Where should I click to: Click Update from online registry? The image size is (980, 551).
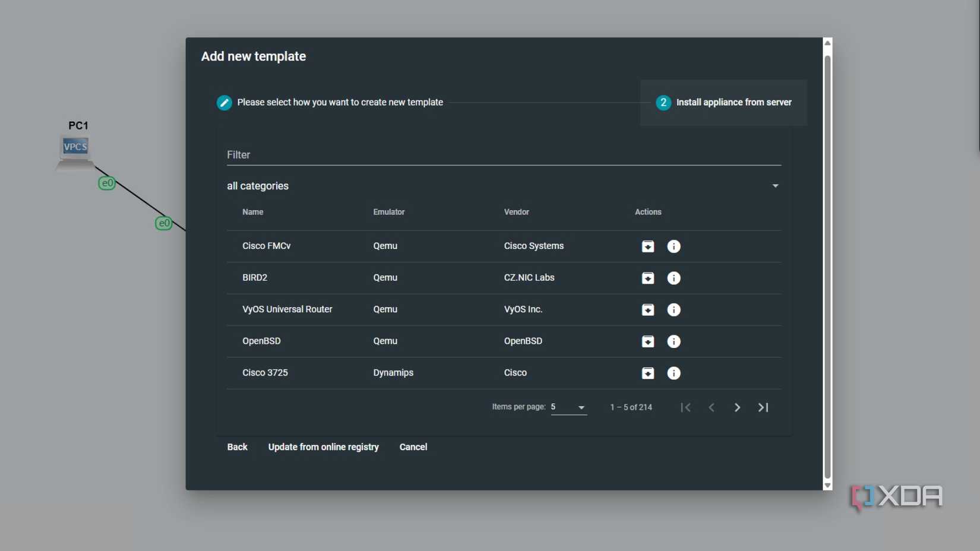click(323, 447)
